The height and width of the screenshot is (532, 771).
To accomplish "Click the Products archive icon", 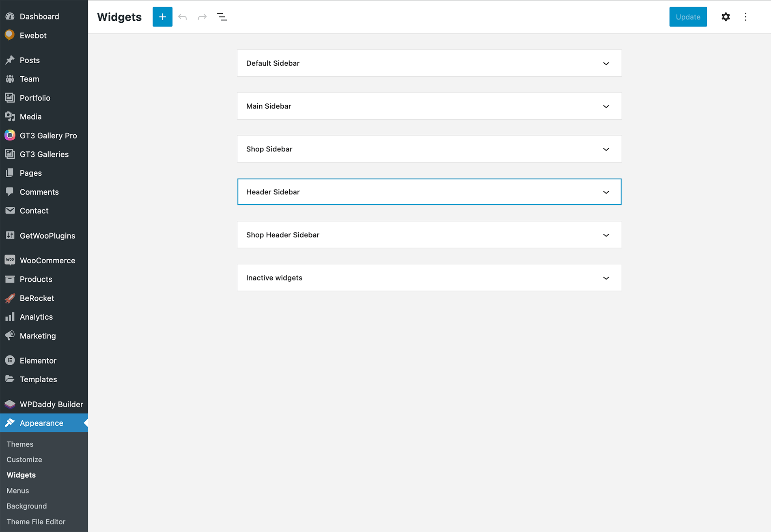I will click(10, 279).
